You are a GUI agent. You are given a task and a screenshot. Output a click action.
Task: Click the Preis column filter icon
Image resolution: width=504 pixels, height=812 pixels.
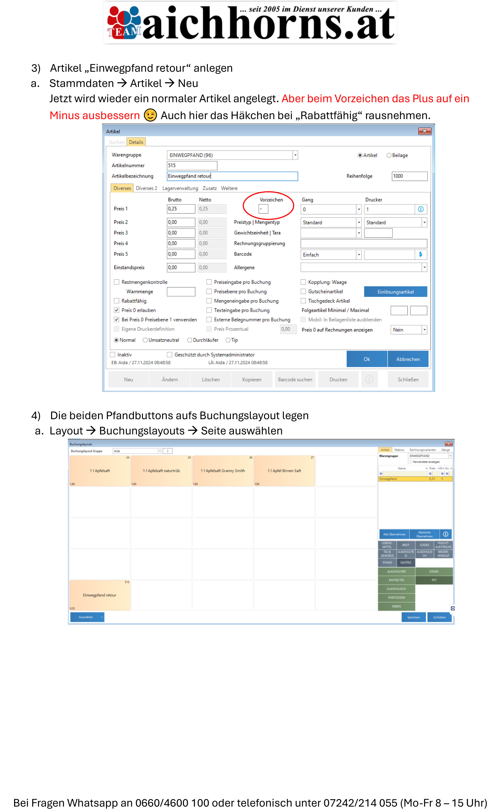point(430,473)
